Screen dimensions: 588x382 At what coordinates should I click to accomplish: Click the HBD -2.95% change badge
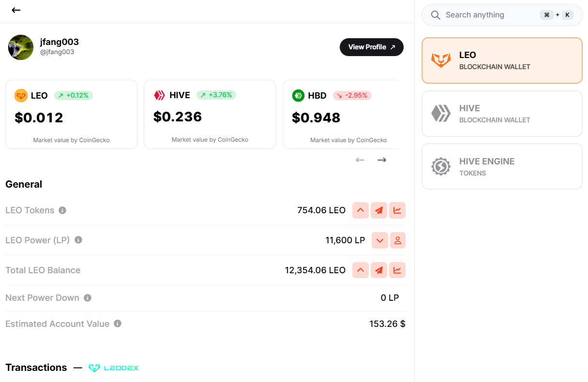pyautogui.click(x=352, y=95)
